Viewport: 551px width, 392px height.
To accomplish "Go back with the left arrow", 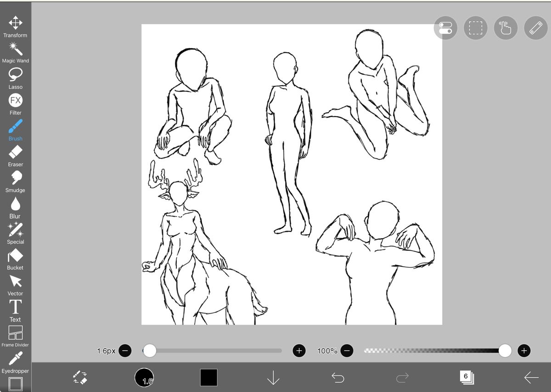I will (531, 377).
